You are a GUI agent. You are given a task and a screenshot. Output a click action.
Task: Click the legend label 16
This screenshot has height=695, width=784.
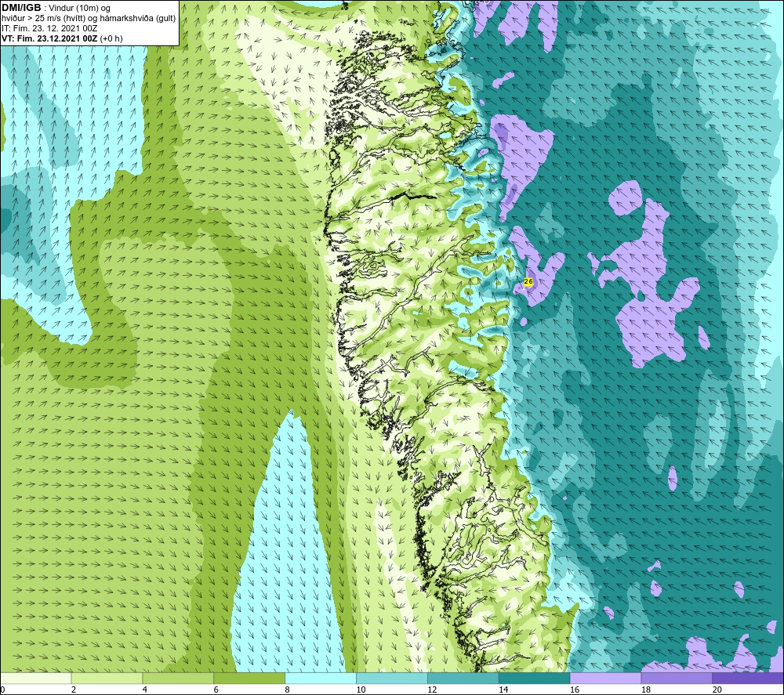click(575, 690)
